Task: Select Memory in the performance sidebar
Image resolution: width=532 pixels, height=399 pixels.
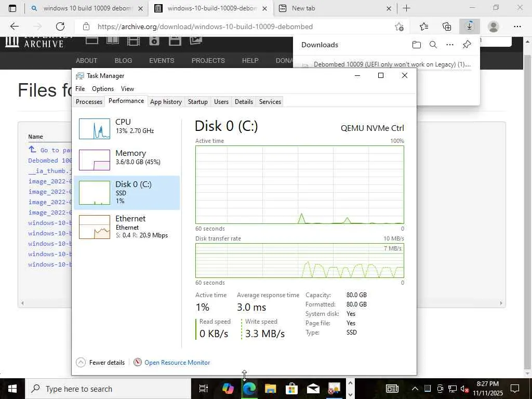Action: tap(127, 159)
